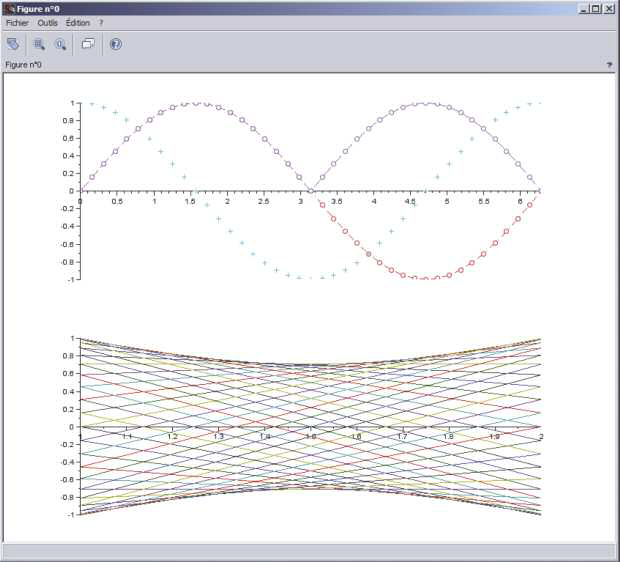Image resolution: width=620 pixels, height=562 pixels.
Task: Activate the zoom area magnifier tool
Action: [x=40, y=44]
